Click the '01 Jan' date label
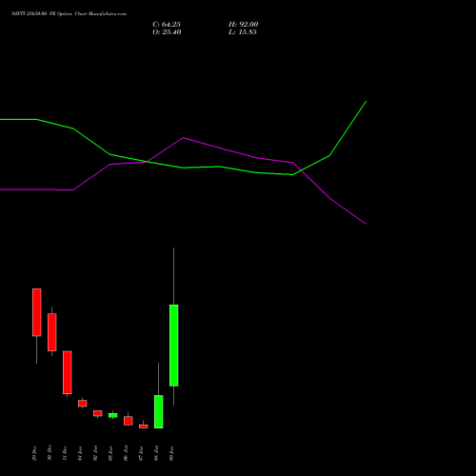Screen dimensions: 476x476 click(80, 453)
